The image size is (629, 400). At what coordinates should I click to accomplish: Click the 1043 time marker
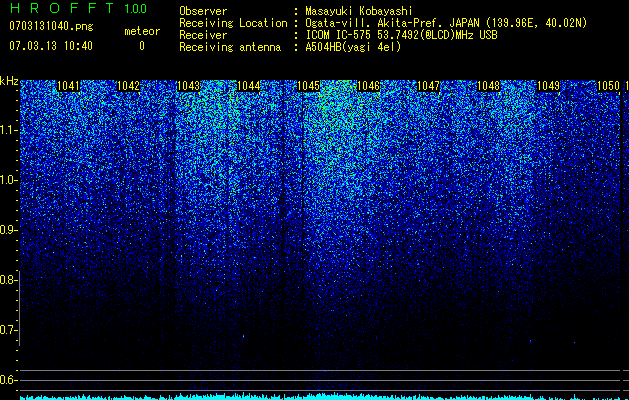pos(188,86)
